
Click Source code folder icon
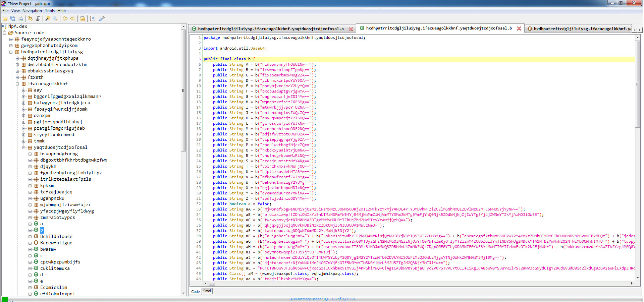pyautogui.click(x=11, y=33)
